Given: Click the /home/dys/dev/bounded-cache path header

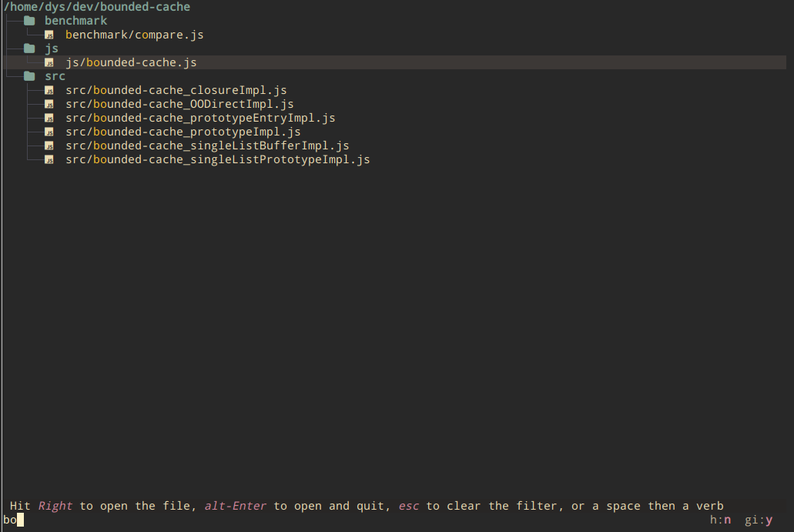Looking at the screenshot, I should tap(95, 6).
